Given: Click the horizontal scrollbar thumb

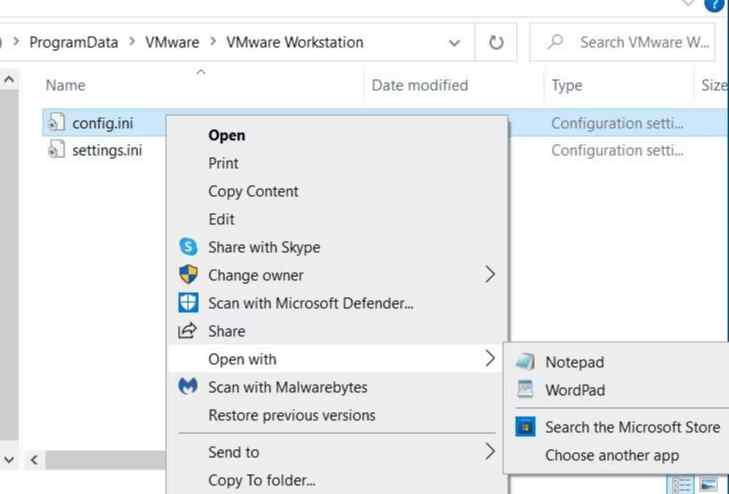Looking at the screenshot, I should point(105,460).
